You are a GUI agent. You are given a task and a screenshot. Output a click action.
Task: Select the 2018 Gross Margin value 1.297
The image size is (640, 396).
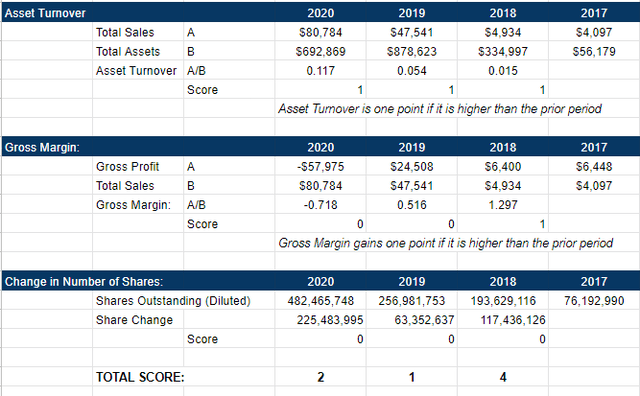coord(502,205)
